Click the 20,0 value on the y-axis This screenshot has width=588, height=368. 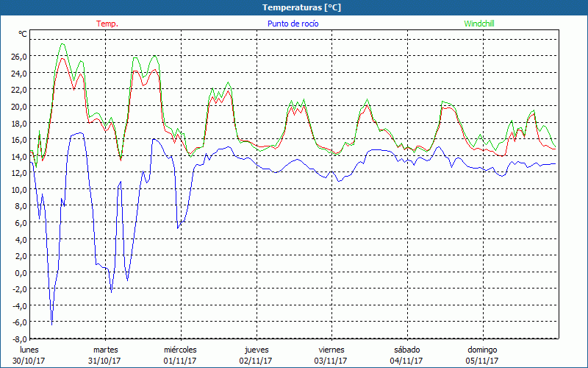19,106
